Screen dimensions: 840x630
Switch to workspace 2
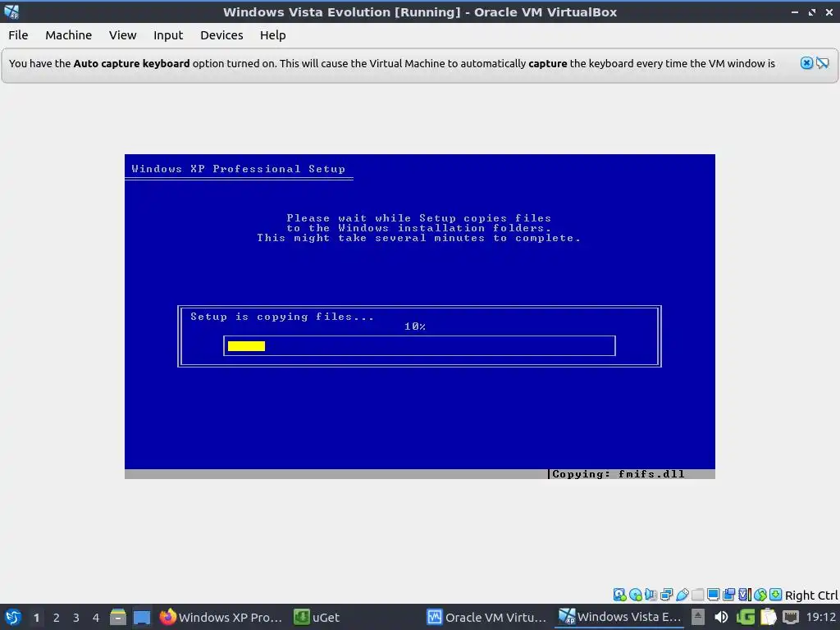point(57,618)
